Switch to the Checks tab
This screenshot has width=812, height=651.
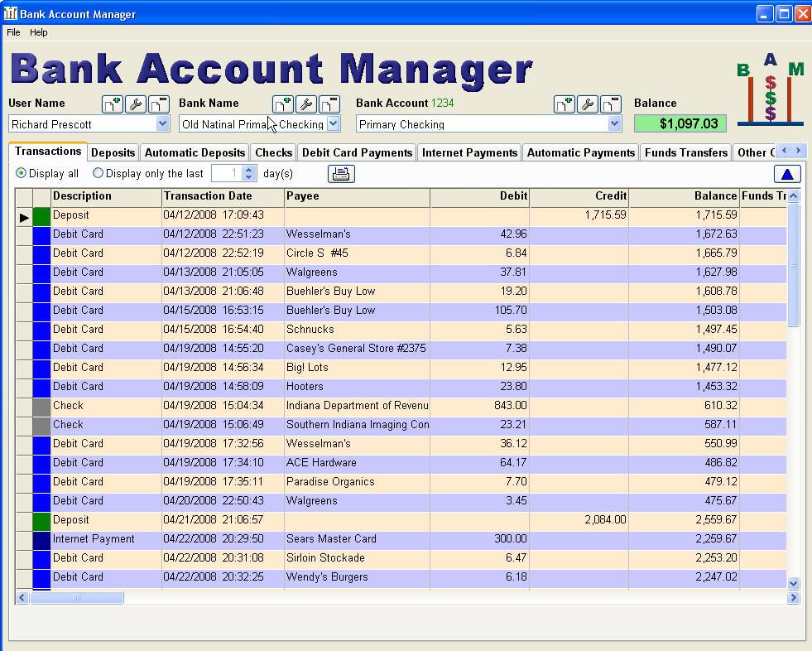(273, 153)
